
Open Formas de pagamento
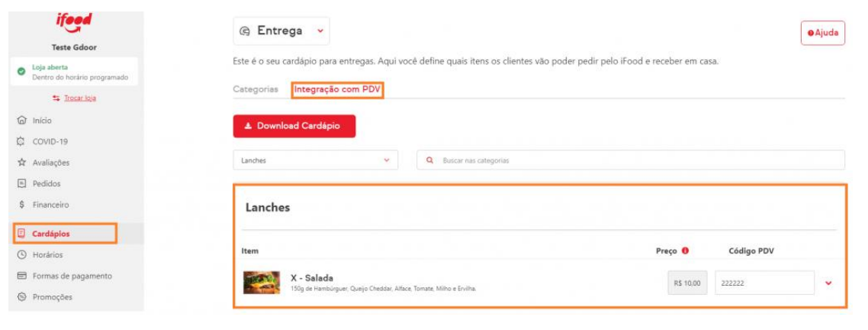click(x=72, y=277)
